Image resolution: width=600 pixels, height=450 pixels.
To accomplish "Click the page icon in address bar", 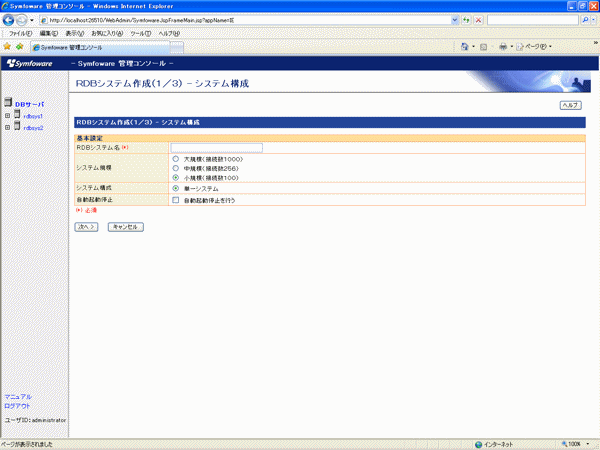I will 44,20.
